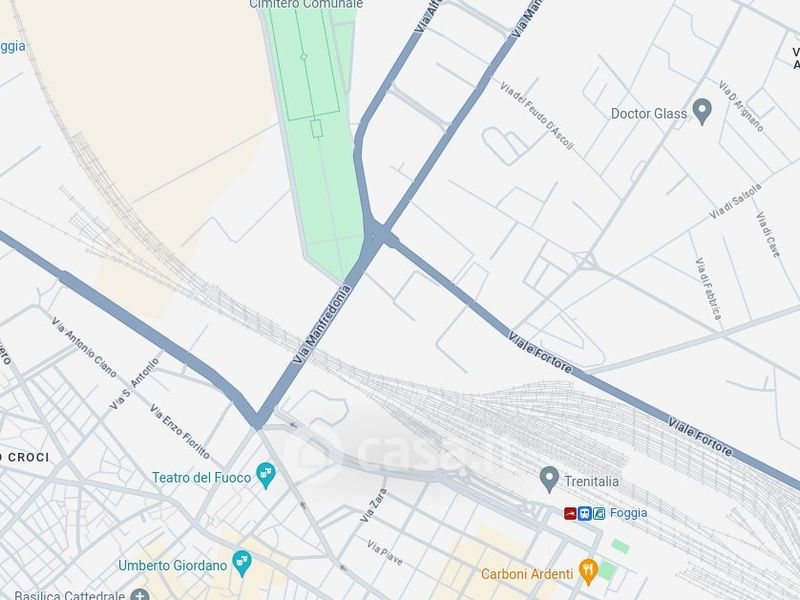
Task: Click the Cimitero Comunale label
Action: pos(306,4)
